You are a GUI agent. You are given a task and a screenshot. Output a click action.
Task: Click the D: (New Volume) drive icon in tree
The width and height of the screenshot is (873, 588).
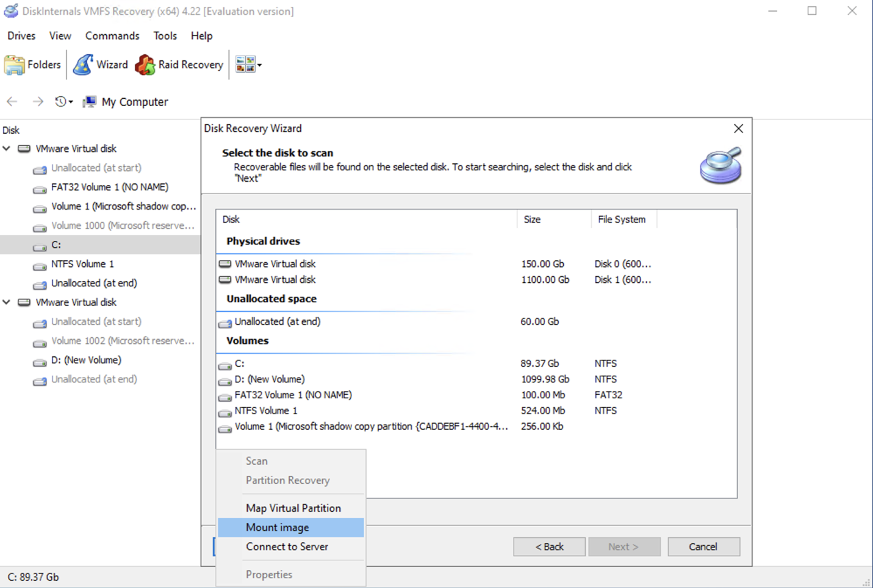[40, 362]
